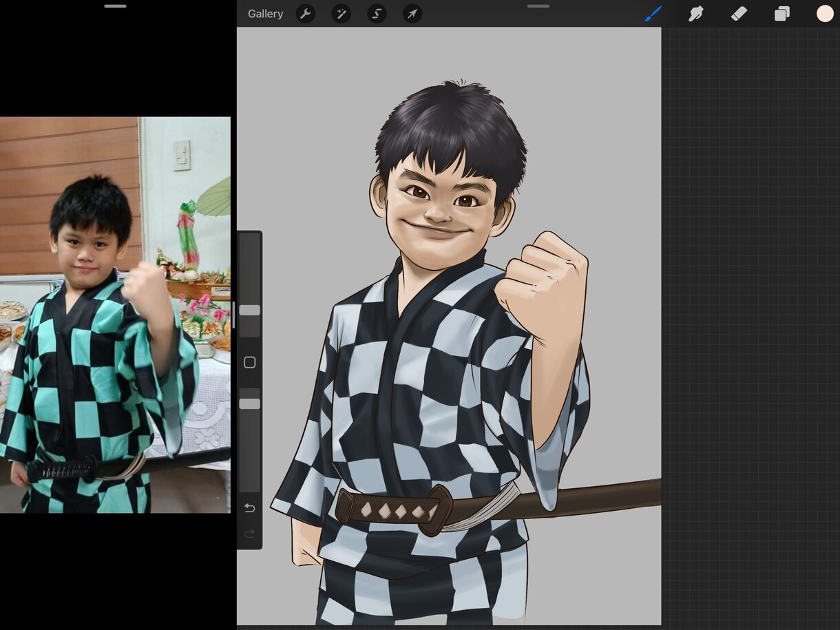The height and width of the screenshot is (630, 840).
Task: Open the Adjustments magic wand menu
Action: pos(341,14)
